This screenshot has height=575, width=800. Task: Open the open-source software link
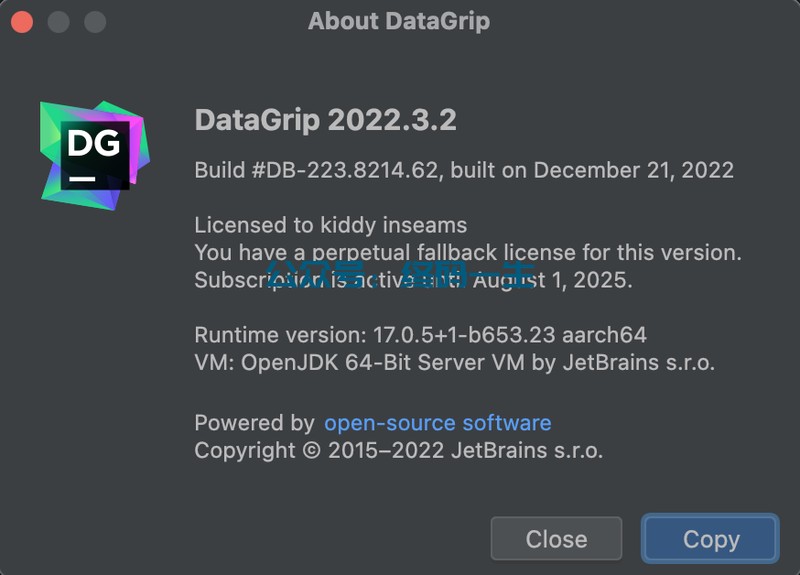click(437, 423)
